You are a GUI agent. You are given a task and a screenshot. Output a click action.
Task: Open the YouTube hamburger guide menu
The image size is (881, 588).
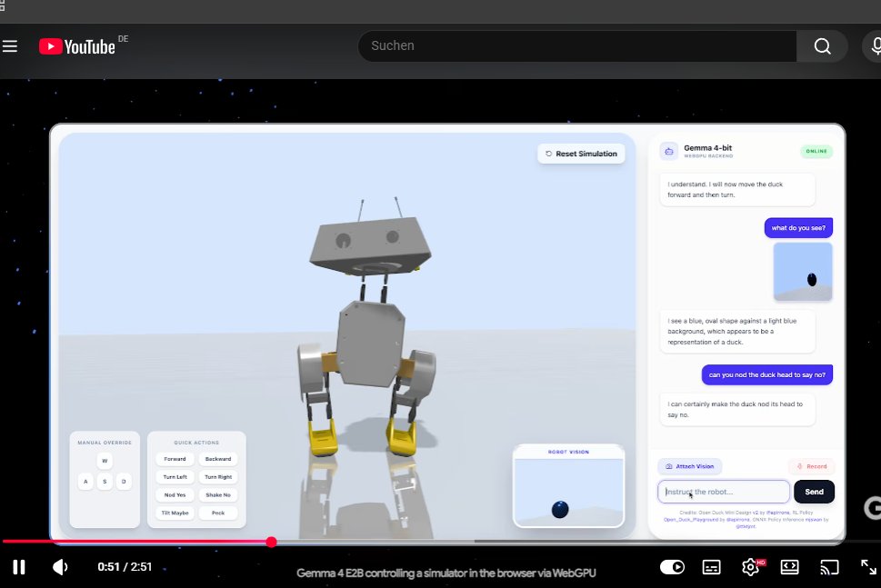tap(10, 46)
